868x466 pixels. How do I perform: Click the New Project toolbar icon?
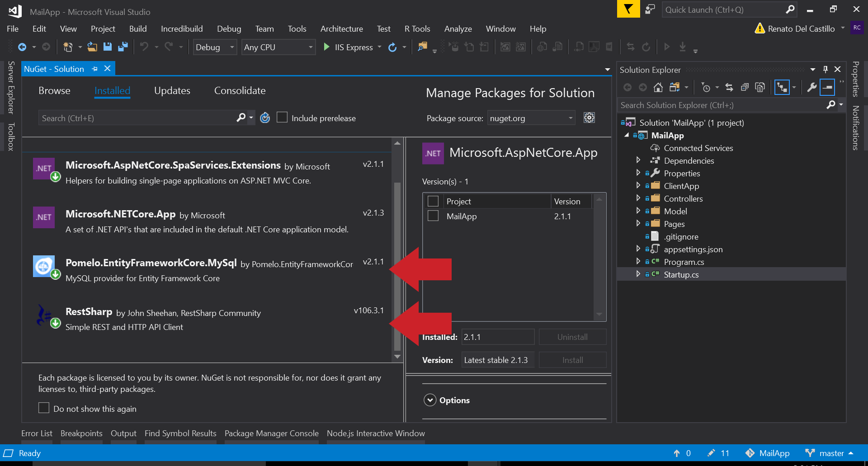tap(68, 47)
